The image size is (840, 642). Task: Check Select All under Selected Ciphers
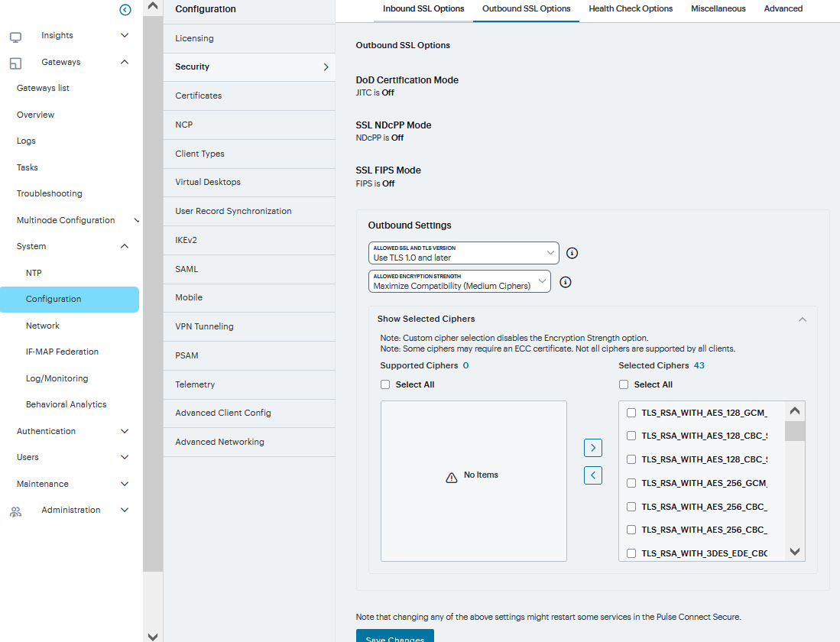[x=624, y=385]
